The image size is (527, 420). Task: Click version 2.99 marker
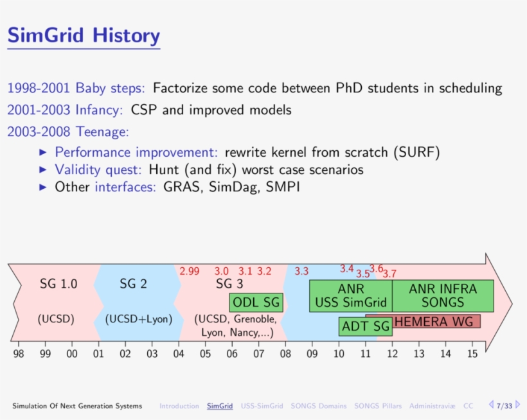pos(189,271)
